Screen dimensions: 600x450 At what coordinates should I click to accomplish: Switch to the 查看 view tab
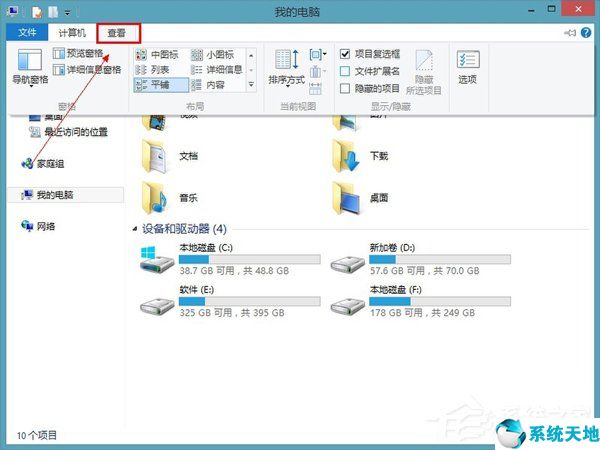click(117, 33)
